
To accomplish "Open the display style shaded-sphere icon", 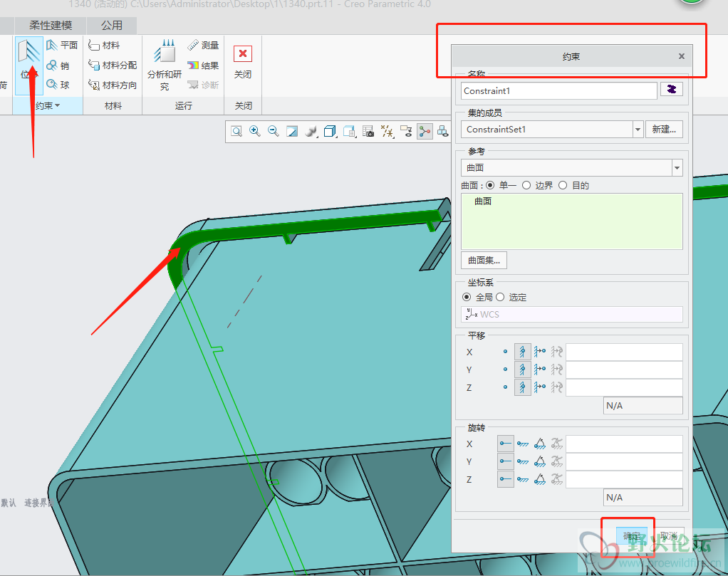I will click(x=311, y=131).
